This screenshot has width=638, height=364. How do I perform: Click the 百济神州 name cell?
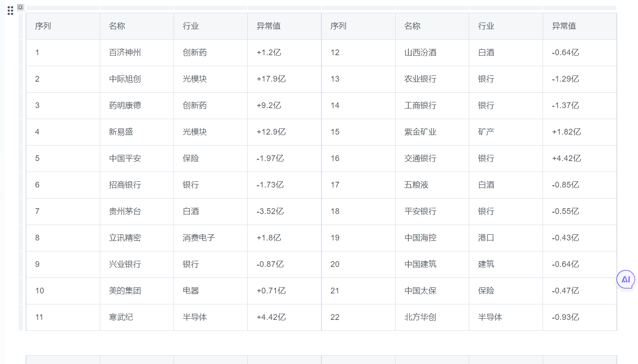click(125, 53)
